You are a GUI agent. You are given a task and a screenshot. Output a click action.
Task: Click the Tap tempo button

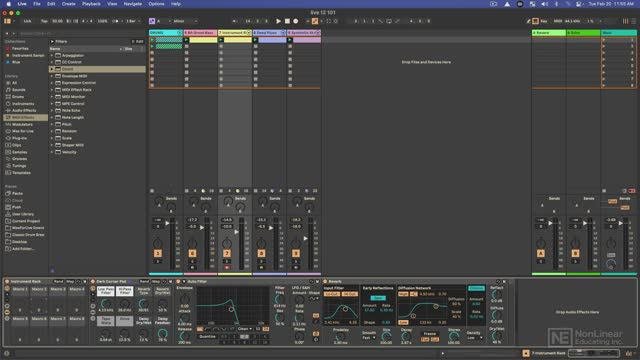click(x=44, y=21)
